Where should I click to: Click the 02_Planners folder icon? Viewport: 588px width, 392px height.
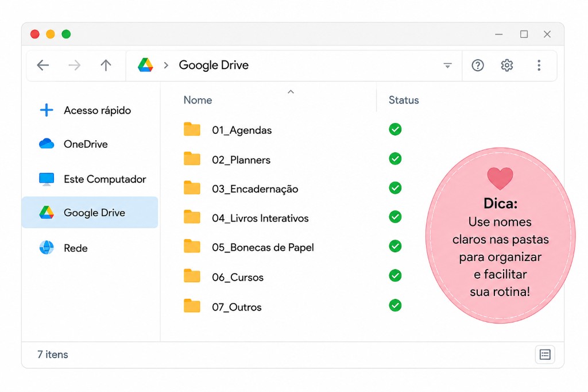click(192, 159)
